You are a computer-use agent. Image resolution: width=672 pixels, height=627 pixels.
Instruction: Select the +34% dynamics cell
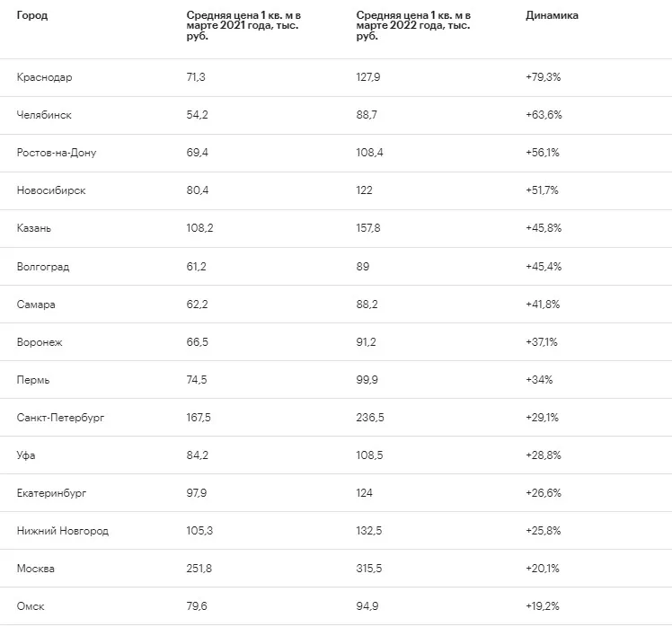coord(539,380)
